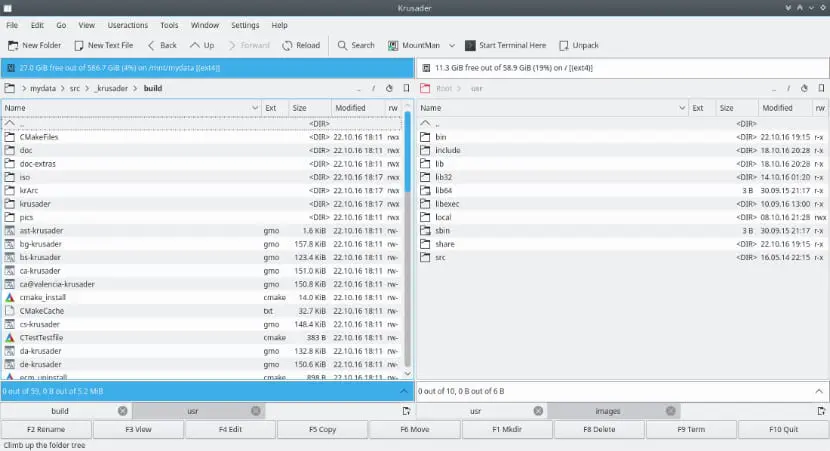
Task: Click Start Terminal Here
Action: tap(506, 46)
